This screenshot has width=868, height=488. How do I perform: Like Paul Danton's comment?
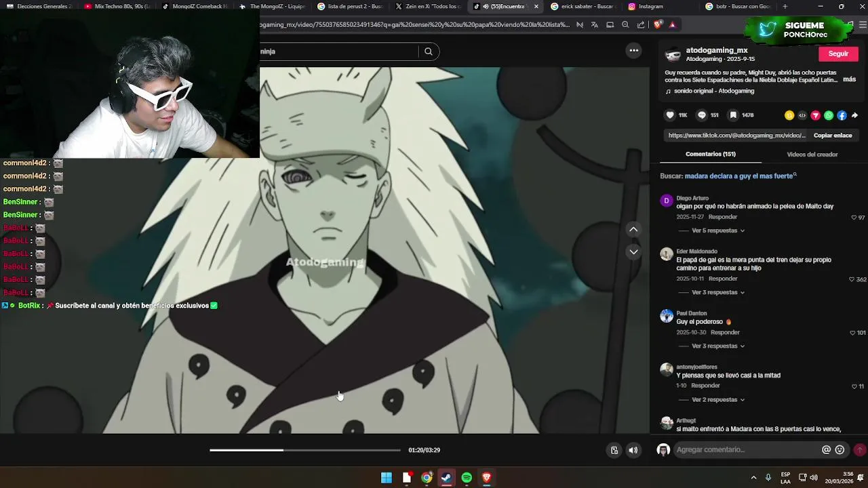coord(852,333)
